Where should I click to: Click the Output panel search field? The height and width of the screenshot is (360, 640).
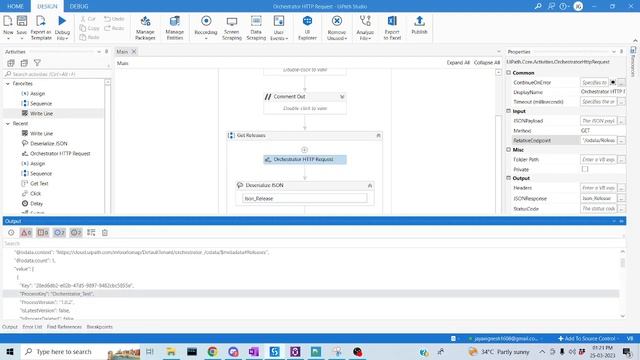[312, 243]
